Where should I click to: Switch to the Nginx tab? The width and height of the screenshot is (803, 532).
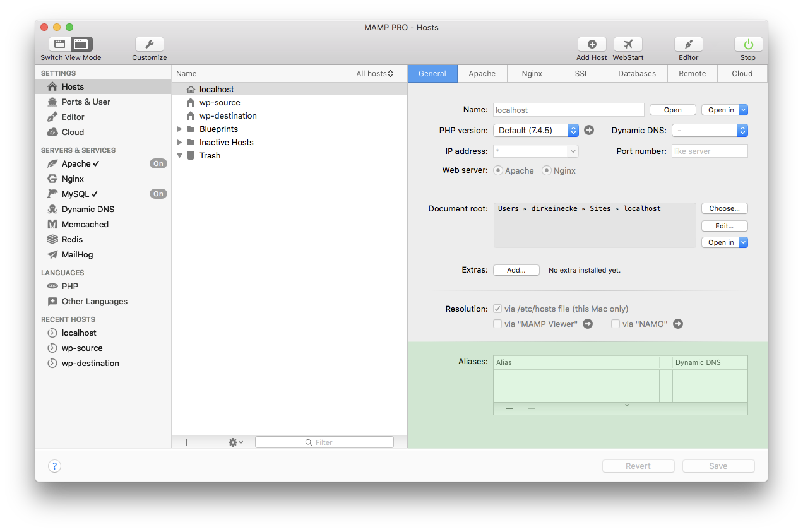pyautogui.click(x=532, y=74)
